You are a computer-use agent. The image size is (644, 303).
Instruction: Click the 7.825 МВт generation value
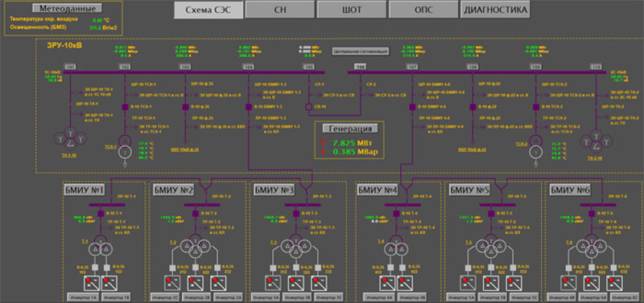coord(353,143)
